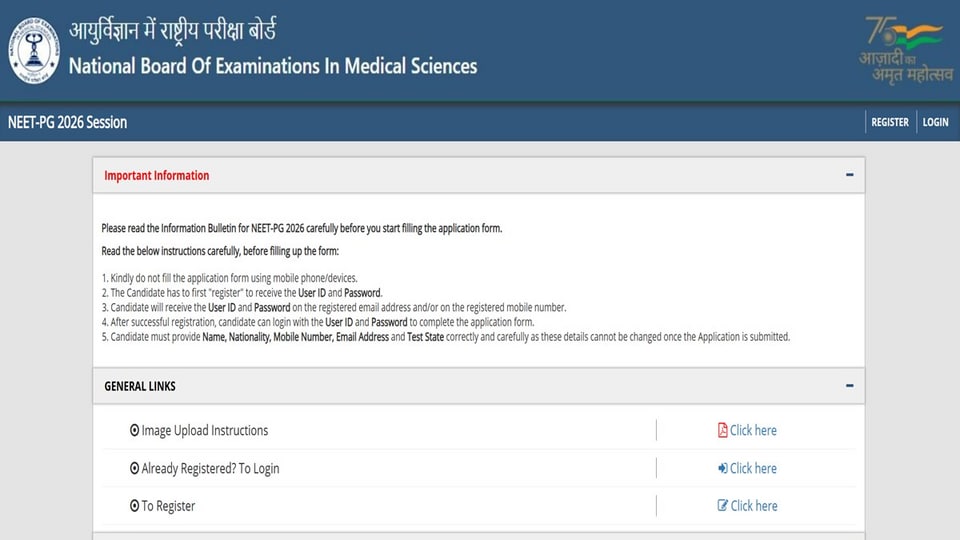Viewport: 960px width, 540px height.
Task: Click the Azadi Ka Amrit Mahotsav logo
Action: coord(906,50)
